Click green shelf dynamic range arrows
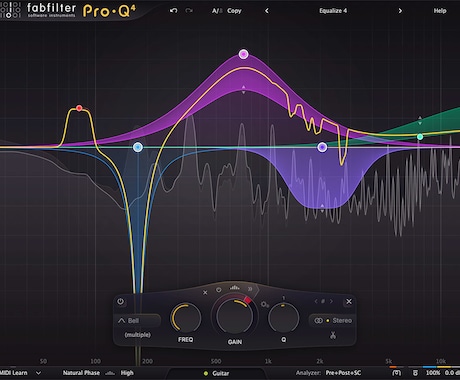The height and width of the screenshot is (380, 460). tap(420, 121)
